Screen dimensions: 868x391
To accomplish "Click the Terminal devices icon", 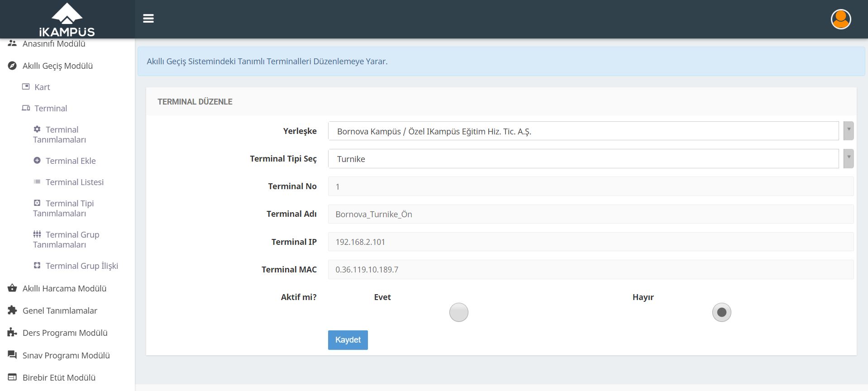I will pos(26,108).
